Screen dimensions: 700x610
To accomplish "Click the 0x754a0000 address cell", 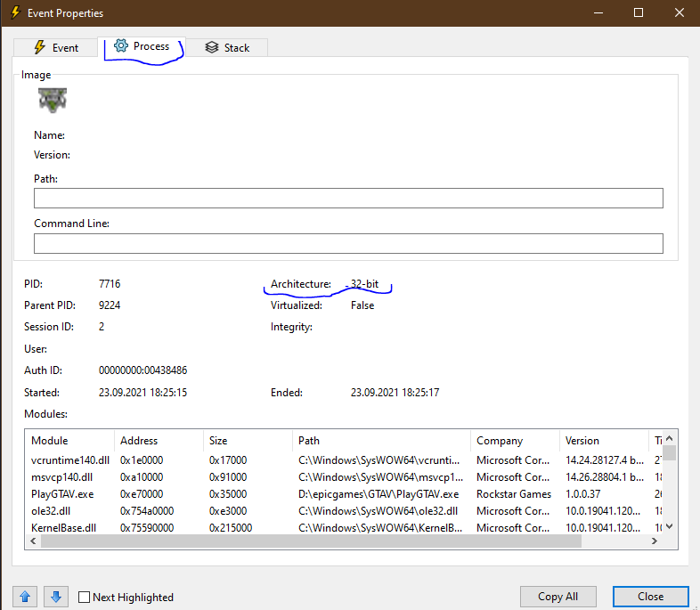I will click(147, 511).
